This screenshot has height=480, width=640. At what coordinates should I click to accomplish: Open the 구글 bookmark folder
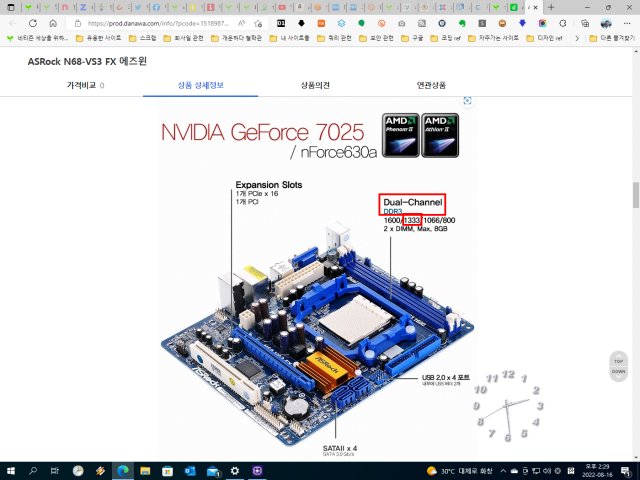(413, 38)
